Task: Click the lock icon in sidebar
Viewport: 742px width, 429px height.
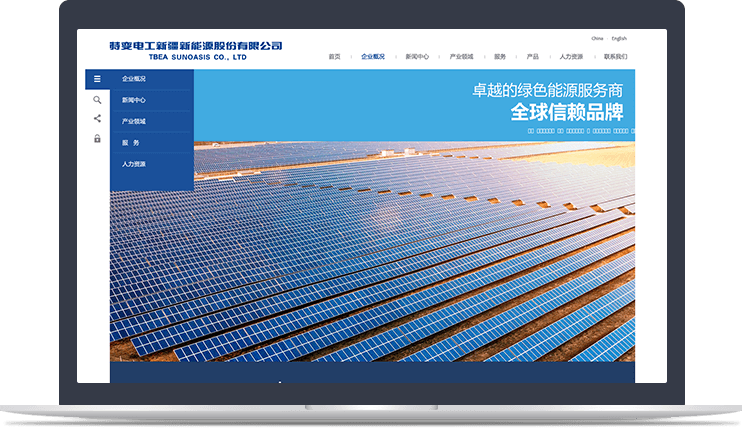Action: point(97,139)
